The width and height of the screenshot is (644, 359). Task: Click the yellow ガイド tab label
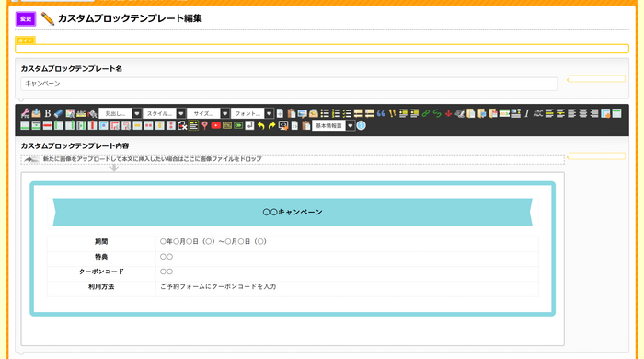pyautogui.click(x=25, y=41)
